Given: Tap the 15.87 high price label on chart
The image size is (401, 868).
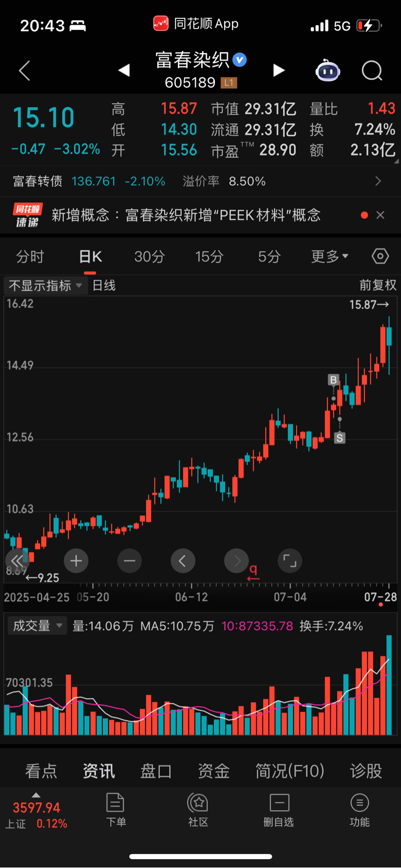Looking at the screenshot, I should 369,304.
